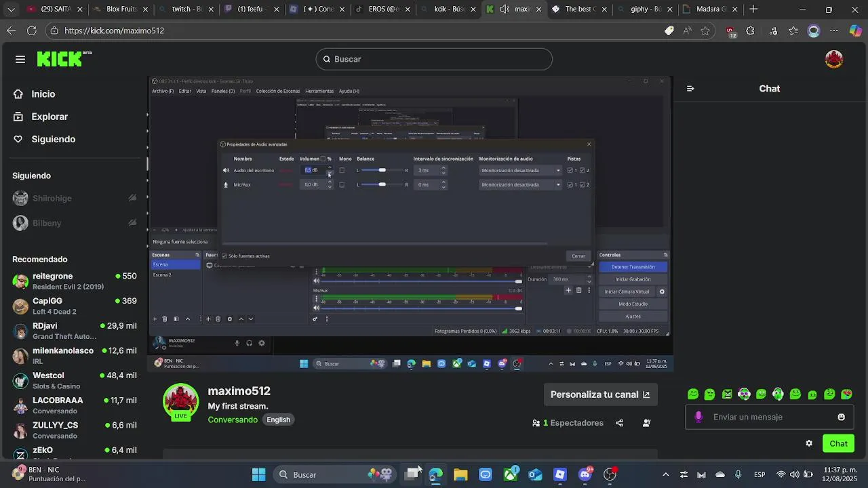The width and height of the screenshot is (868, 488).
Task: Open Roblox from the taskbar
Action: coord(560,474)
